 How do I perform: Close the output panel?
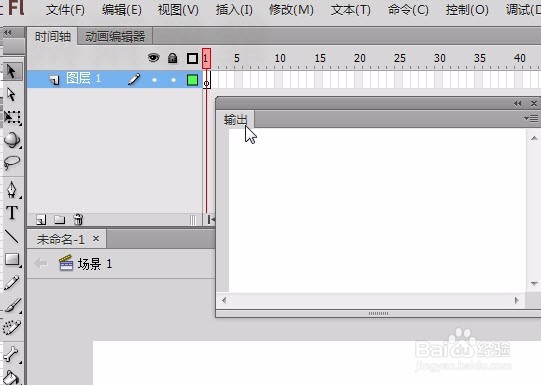[534, 103]
